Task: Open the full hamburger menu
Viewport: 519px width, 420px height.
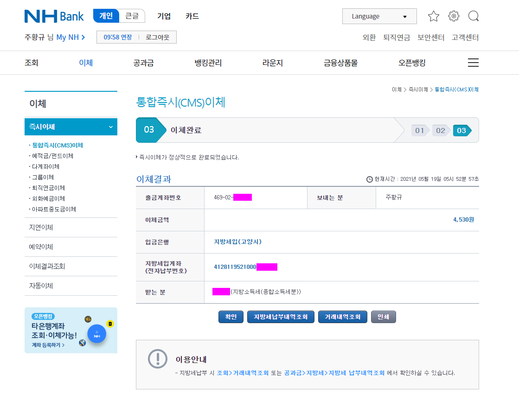Action: pos(473,63)
